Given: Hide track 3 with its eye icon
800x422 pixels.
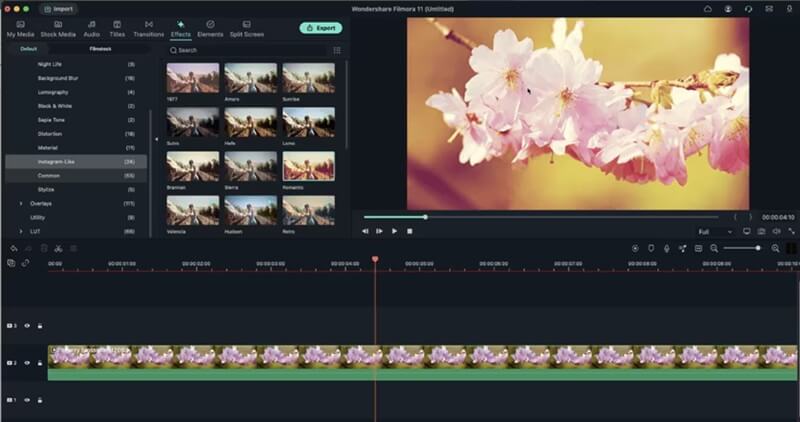Looking at the screenshot, I should (x=27, y=326).
